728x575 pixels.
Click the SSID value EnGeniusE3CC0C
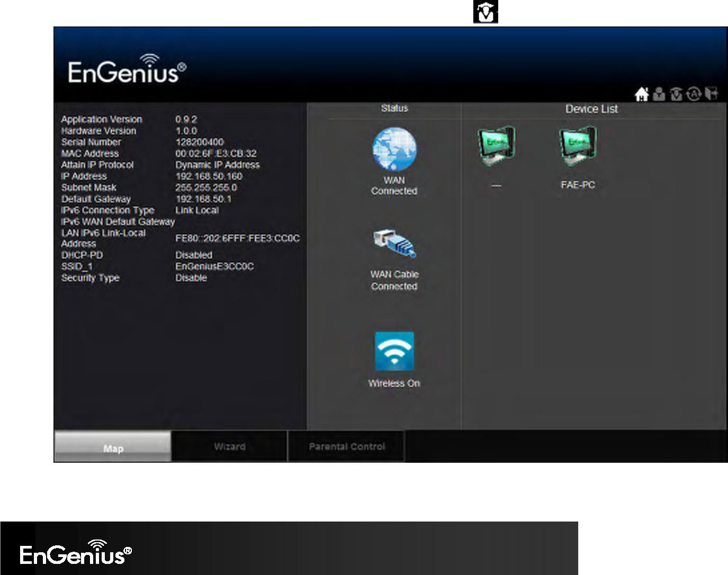tap(214, 266)
